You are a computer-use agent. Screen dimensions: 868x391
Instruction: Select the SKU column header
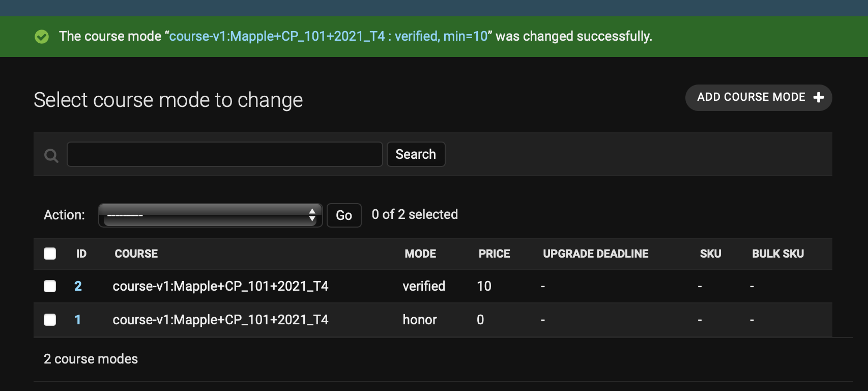click(710, 254)
